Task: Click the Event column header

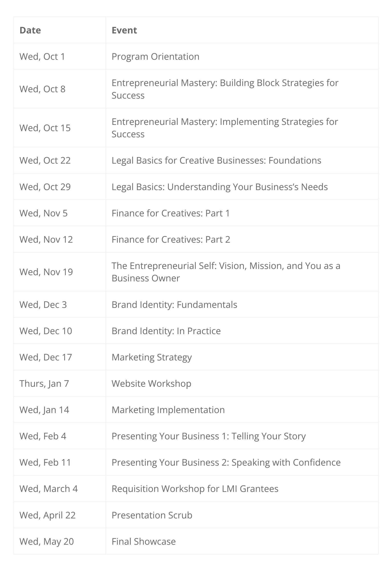Action: pyautogui.click(x=124, y=30)
